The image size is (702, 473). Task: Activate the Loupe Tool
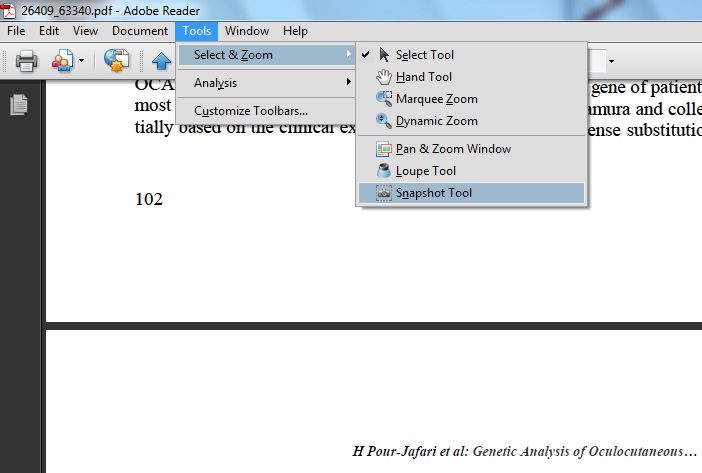425,171
